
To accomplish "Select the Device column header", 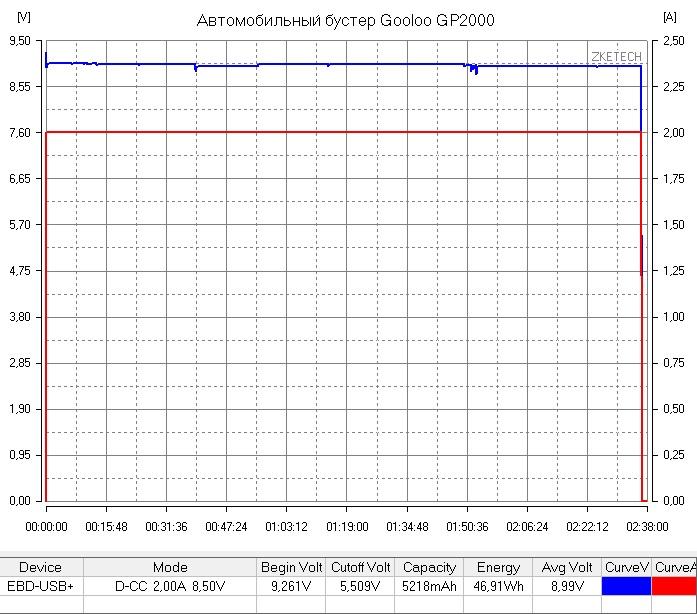I will pos(40,567).
